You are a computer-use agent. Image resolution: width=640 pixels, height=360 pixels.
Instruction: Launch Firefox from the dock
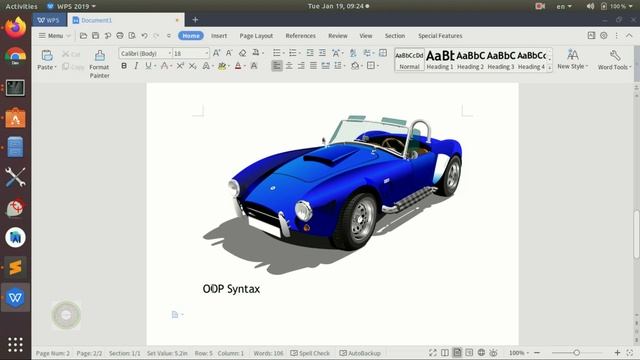[x=15, y=27]
